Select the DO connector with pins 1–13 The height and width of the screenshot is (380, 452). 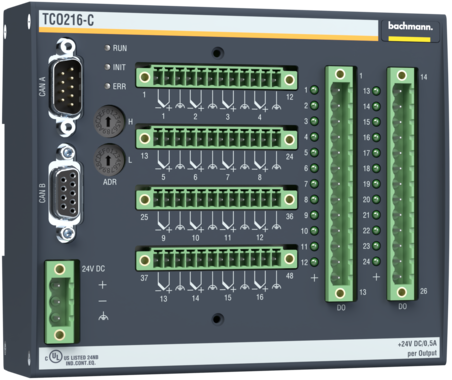point(340,184)
